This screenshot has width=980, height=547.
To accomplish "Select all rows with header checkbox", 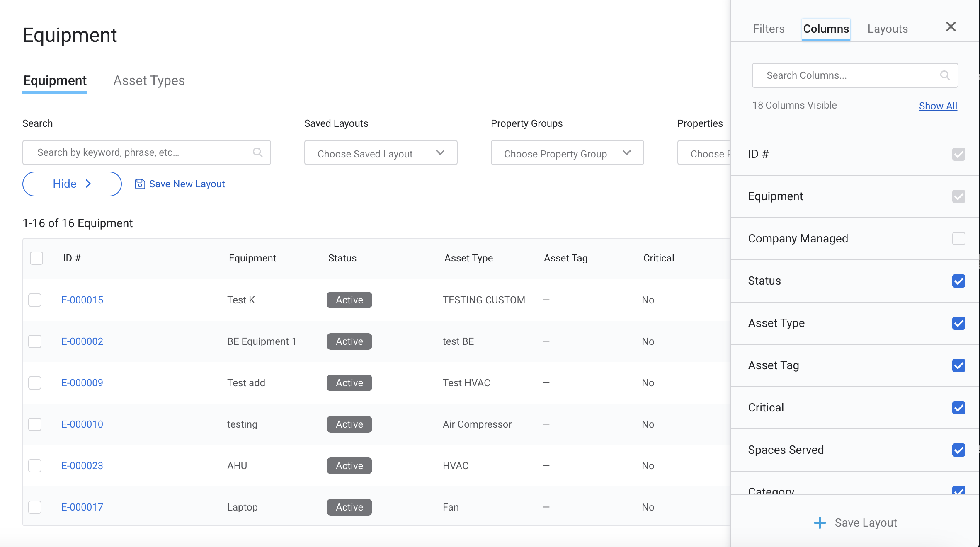I will tap(36, 258).
